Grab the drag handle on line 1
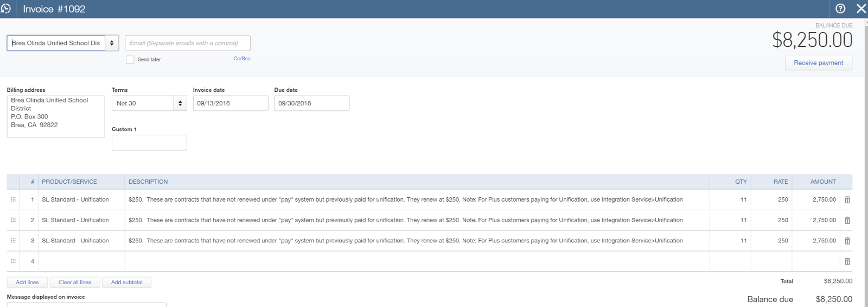The height and width of the screenshot is (307, 868). [13, 199]
